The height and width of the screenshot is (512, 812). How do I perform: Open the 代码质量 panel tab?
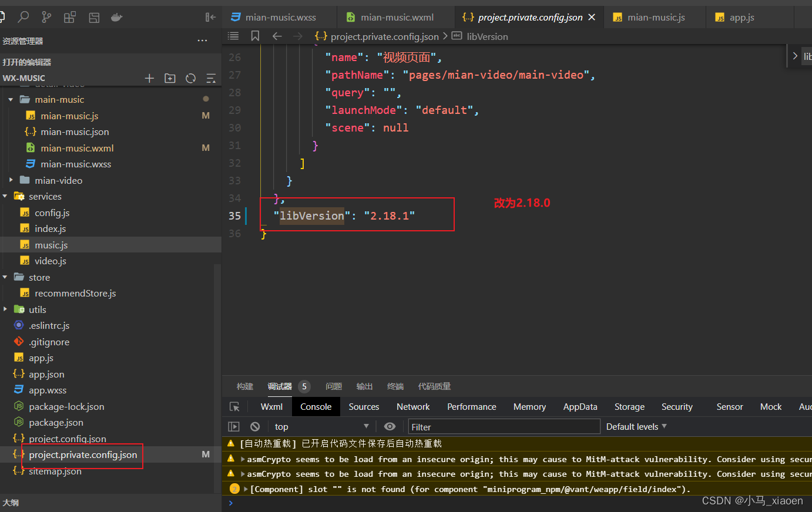(x=434, y=386)
